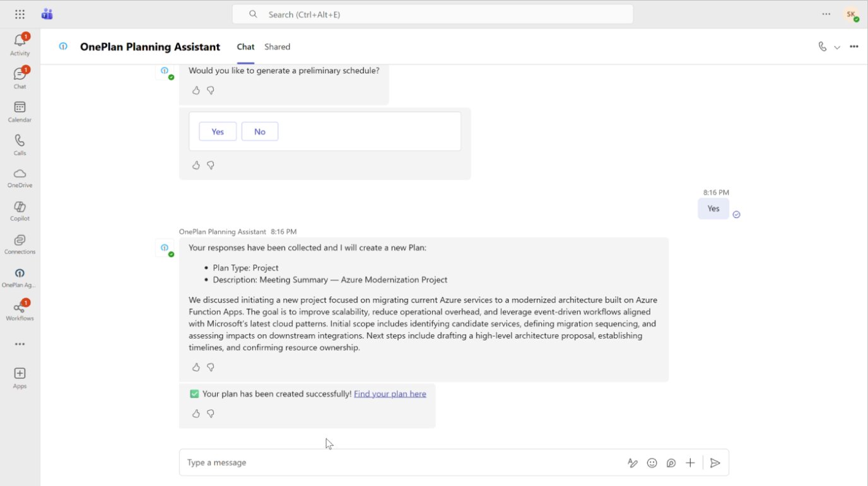This screenshot has height=486, width=868.
Task: Open the Activity feed icon
Action: tap(20, 45)
